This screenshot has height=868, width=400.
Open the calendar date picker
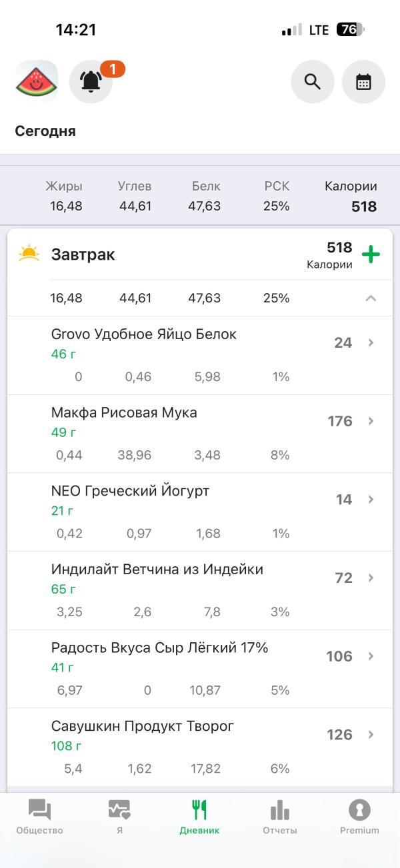click(363, 81)
